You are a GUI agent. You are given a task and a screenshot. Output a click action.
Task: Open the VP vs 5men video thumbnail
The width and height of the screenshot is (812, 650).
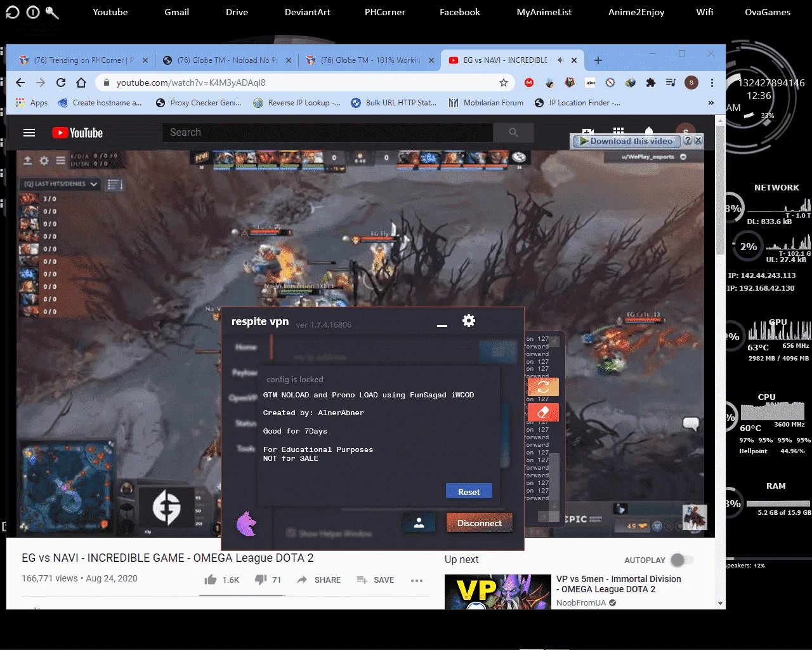498,592
